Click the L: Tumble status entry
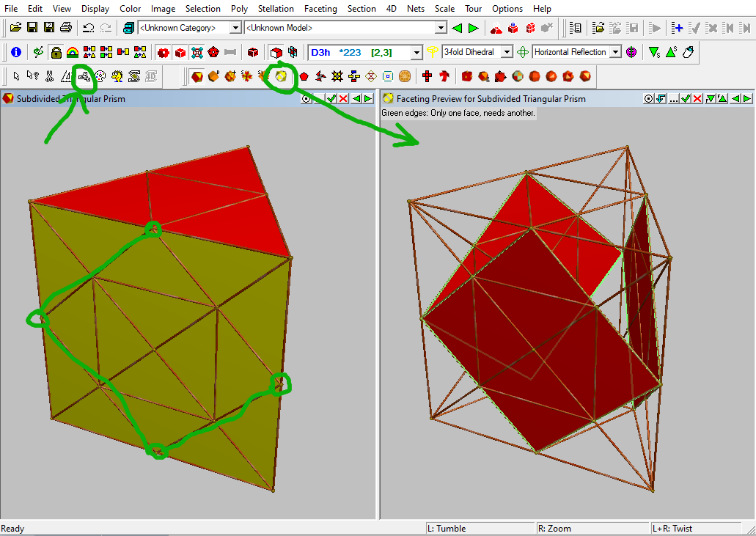 pos(447,528)
